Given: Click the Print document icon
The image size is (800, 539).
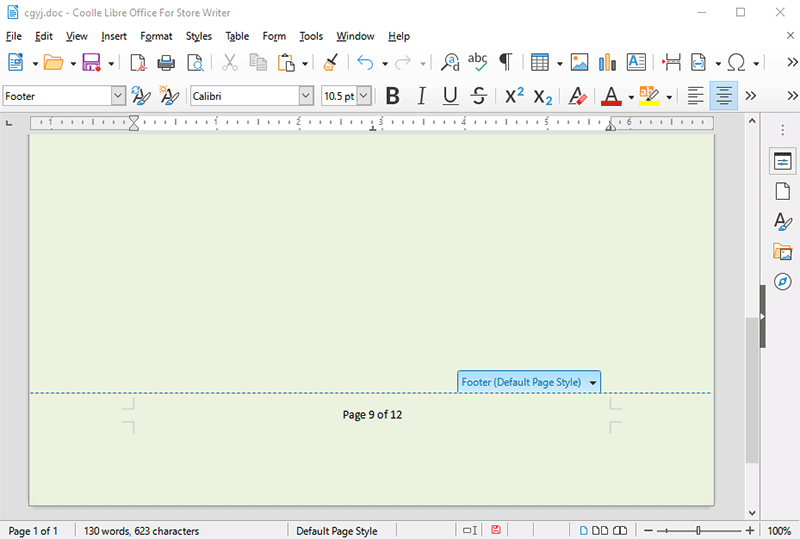Looking at the screenshot, I should coord(167,63).
